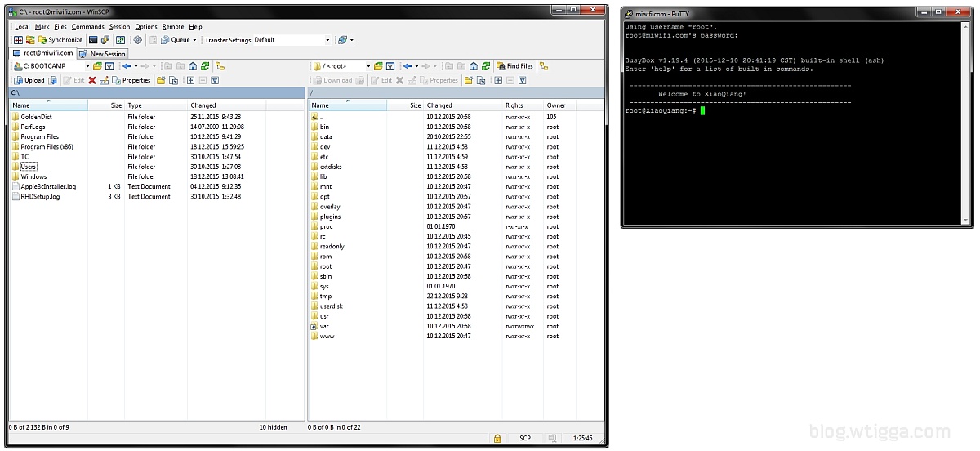This screenshot has height=451, width=980.
Task: Open the New Session tab
Action: [102, 54]
